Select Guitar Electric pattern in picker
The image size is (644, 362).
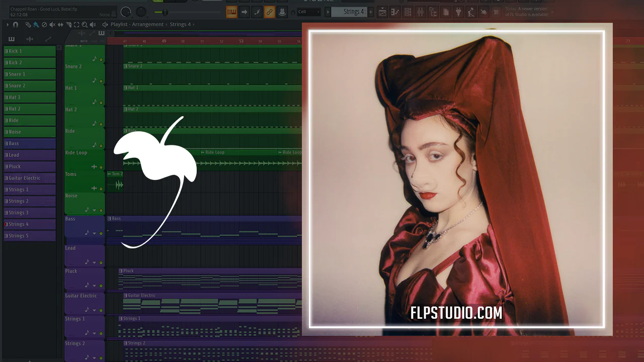click(30, 178)
